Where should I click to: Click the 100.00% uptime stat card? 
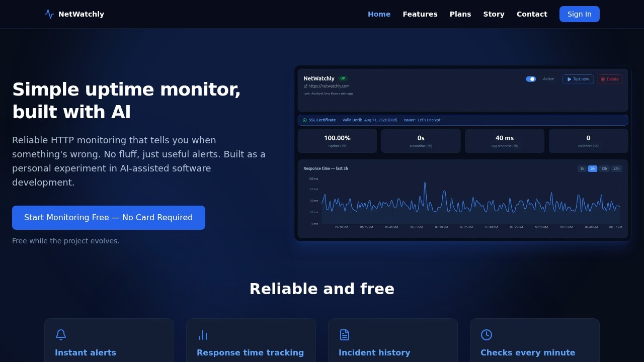[337, 141]
